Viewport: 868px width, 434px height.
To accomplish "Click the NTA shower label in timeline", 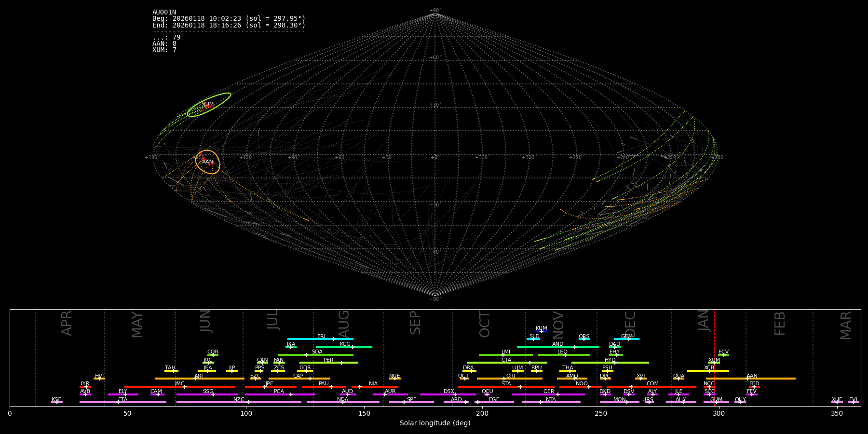I will [x=551, y=400].
